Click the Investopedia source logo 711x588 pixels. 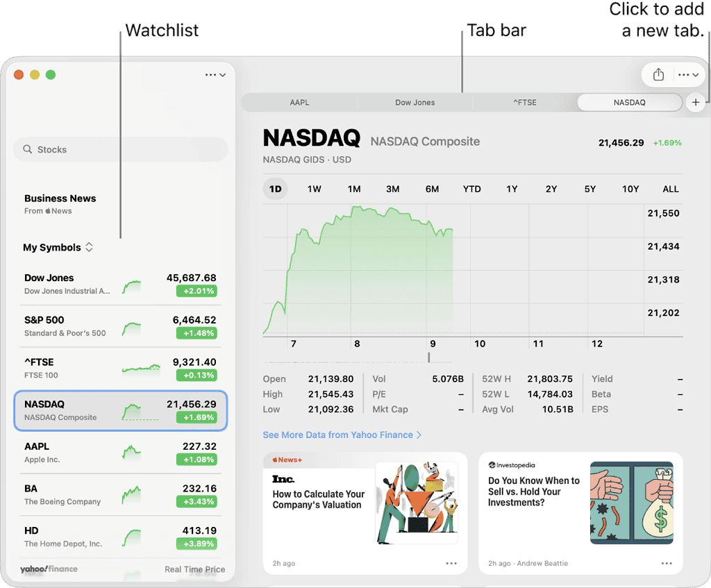pyautogui.click(x=512, y=465)
